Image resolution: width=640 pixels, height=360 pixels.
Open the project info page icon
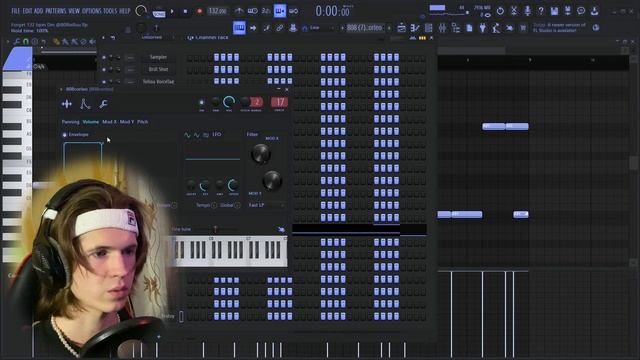tap(469, 28)
